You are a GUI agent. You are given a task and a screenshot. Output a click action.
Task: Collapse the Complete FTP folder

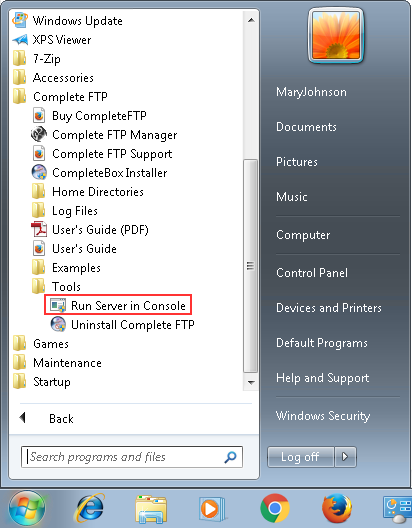click(20, 97)
